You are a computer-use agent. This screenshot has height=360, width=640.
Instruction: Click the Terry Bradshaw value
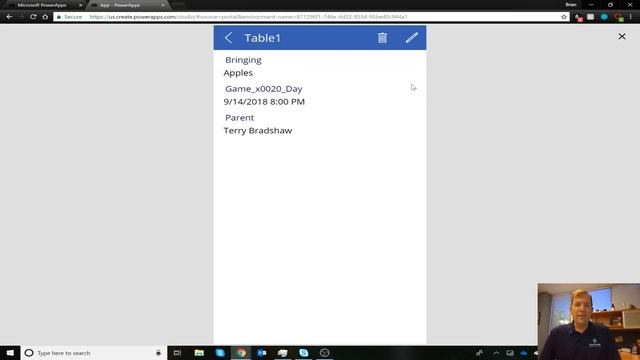258,131
